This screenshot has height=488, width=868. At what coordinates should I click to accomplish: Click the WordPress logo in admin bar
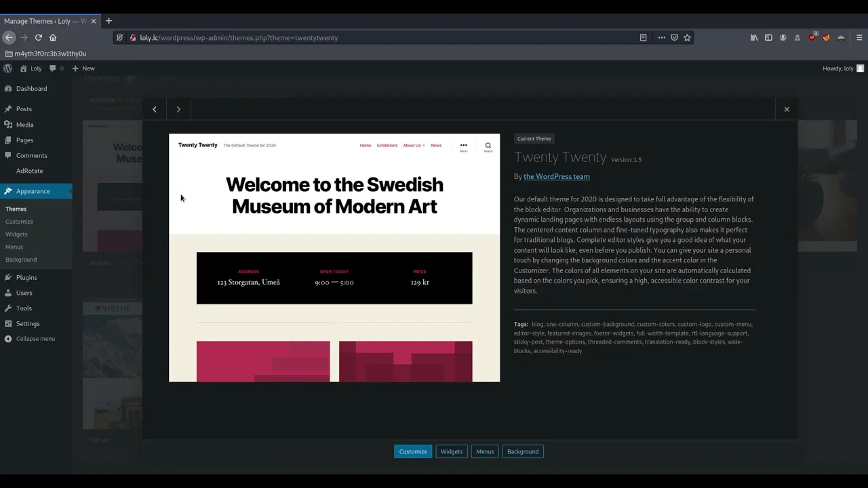click(7, 68)
